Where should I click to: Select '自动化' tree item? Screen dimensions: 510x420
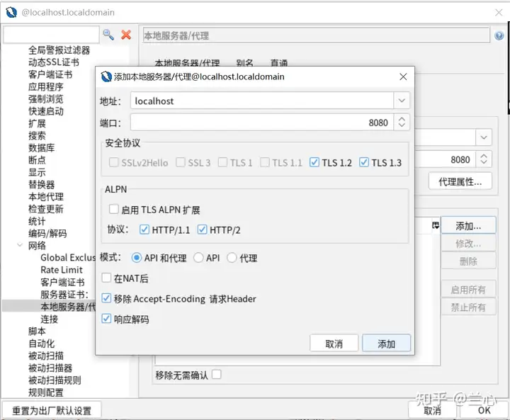42,344
